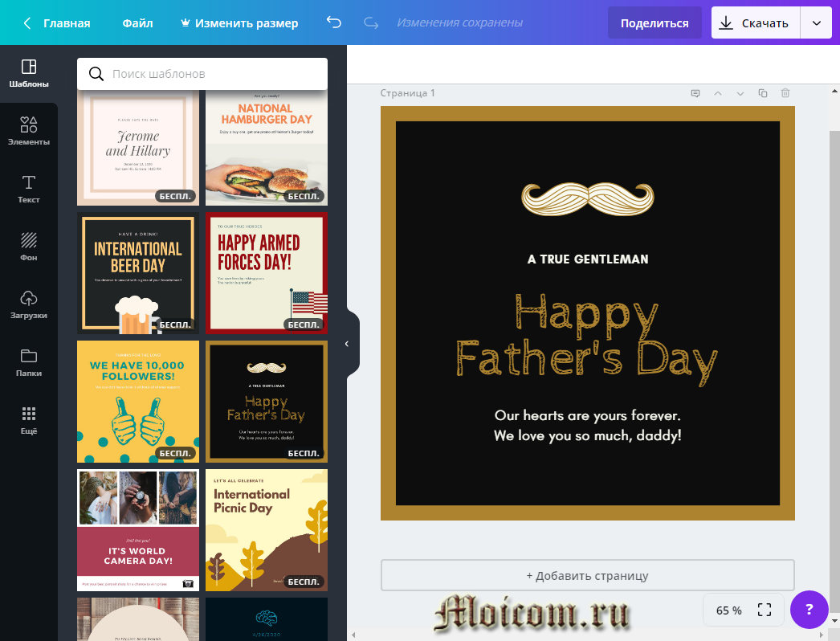Click the undo arrow icon
840x641 pixels.
(x=334, y=23)
